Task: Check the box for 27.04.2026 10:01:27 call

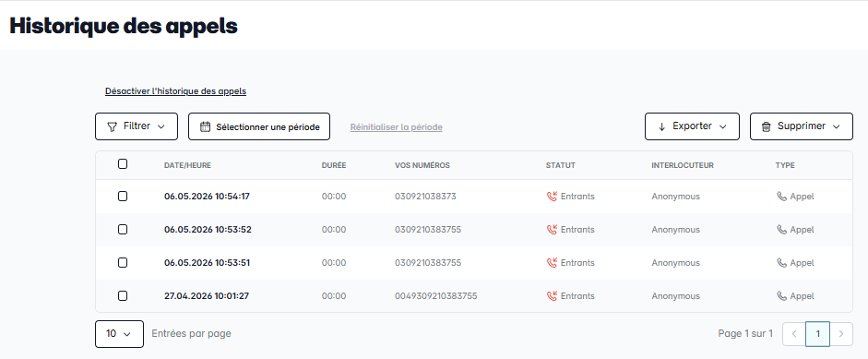Action: click(x=123, y=296)
